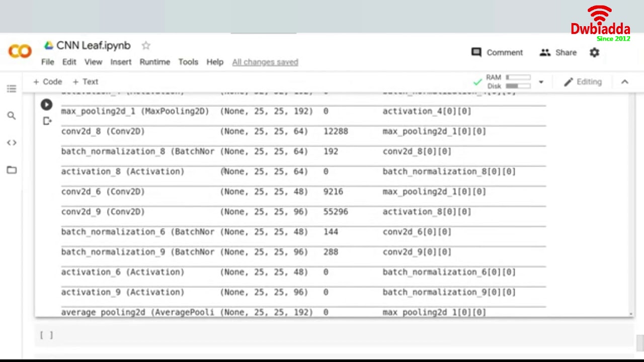Click activation_8 (Activation) layer name

coord(123,171)
